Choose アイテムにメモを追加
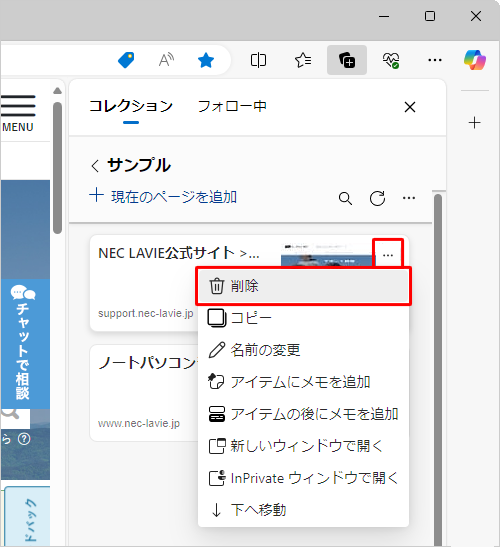500x547 pixels. [304, 382]
